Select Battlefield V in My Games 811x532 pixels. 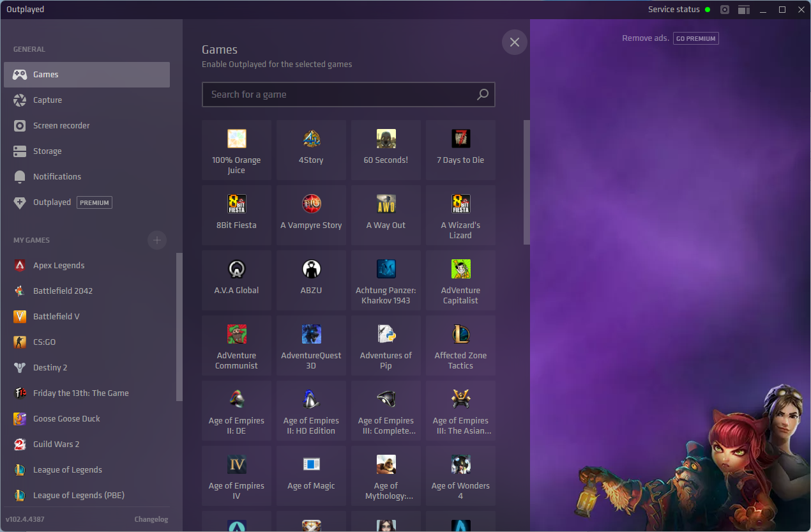point(87,317)
